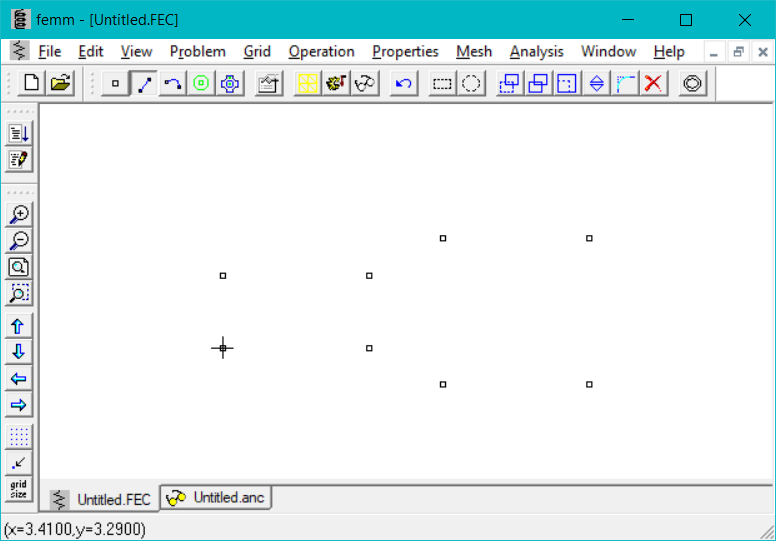Create a new document with the New icon
This screenshot has height=541, width=776.
point(31,83)
